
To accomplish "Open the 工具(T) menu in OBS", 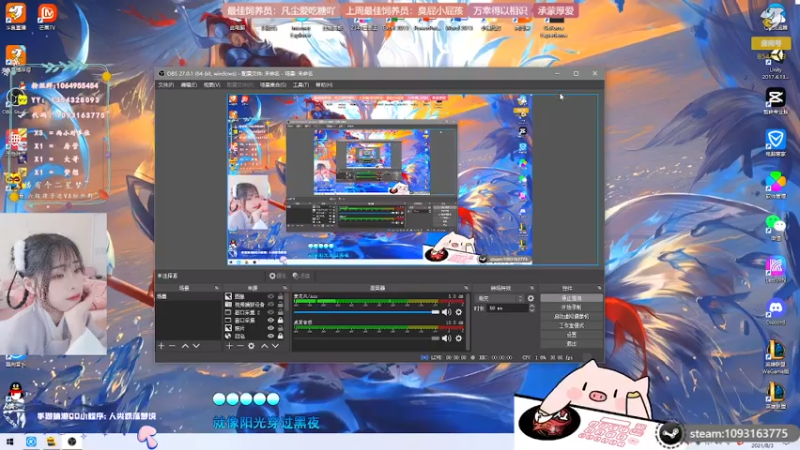I will (301, 85).
